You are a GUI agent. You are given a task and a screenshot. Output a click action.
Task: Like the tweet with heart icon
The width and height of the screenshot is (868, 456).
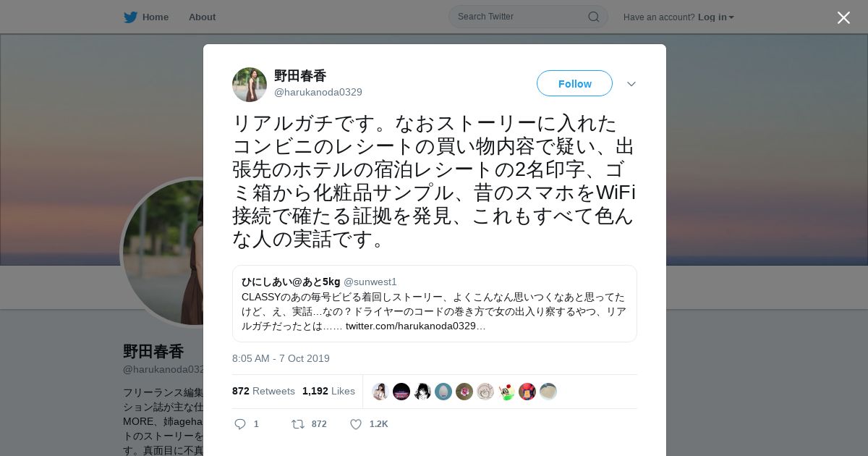(356, 424)
